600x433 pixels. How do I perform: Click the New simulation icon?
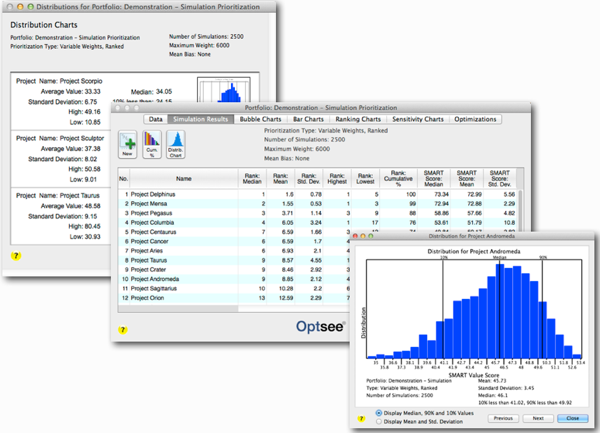point(128,144)
